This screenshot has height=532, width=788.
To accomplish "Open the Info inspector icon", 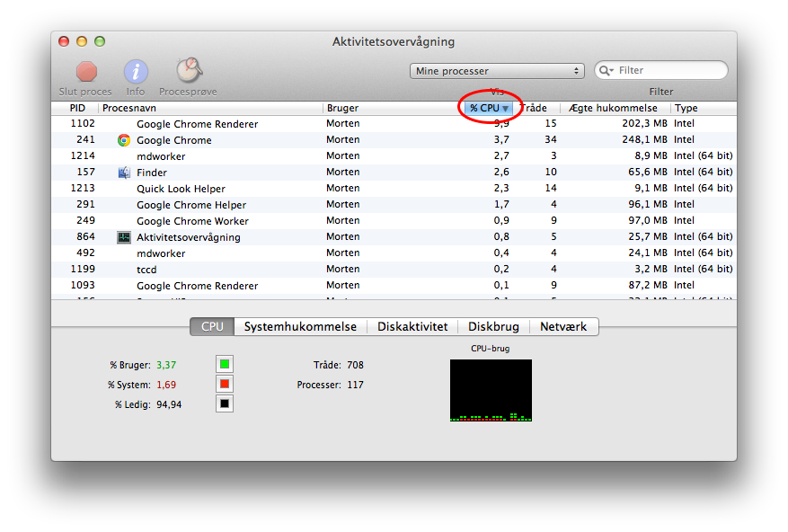I will tap(136, 71).
